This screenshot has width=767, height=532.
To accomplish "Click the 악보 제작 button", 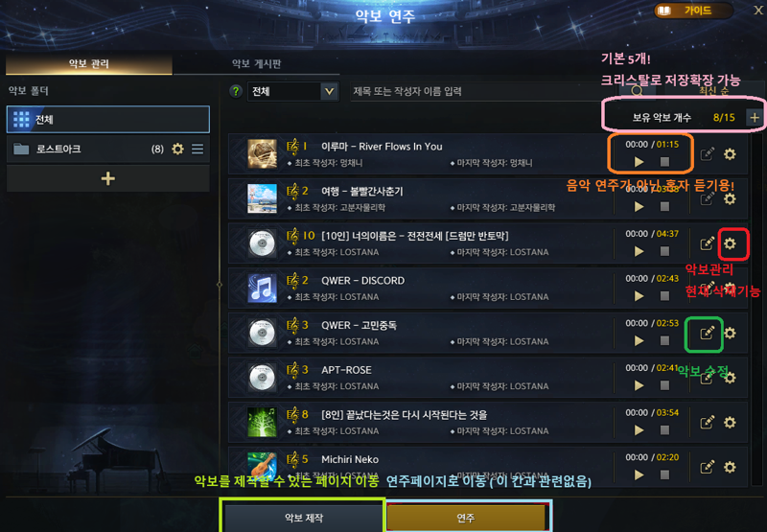I will [x=303, y=518].
